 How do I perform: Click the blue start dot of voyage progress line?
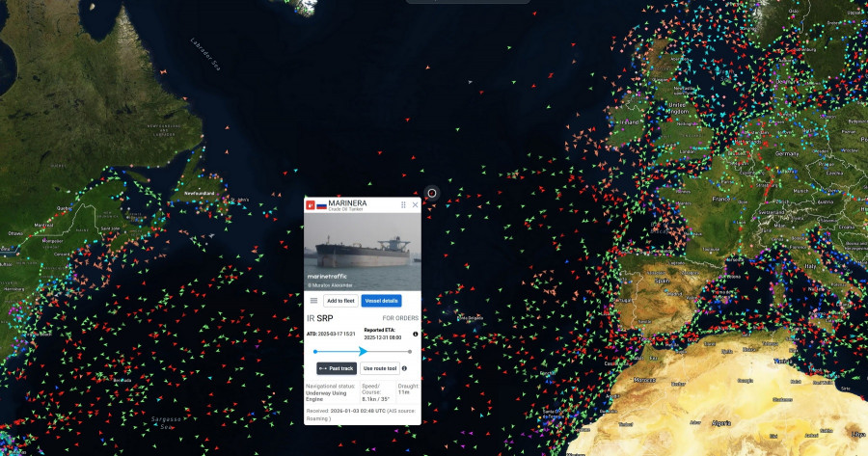tap(315, 351)
